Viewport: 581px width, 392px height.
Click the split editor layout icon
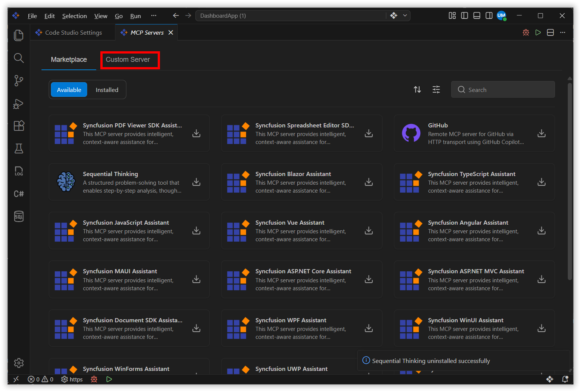click(x=550, y=32)
